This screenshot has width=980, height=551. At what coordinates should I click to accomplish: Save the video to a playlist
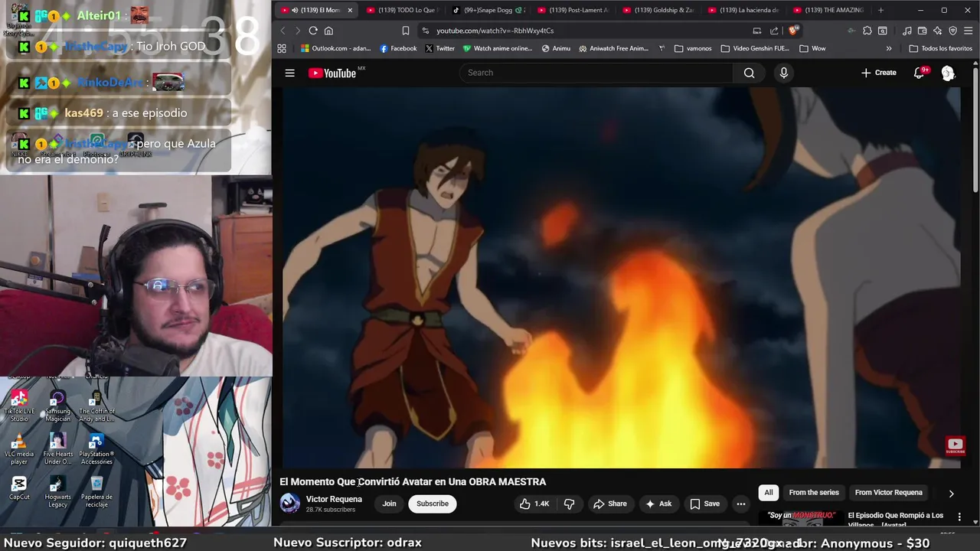(705, 504)
